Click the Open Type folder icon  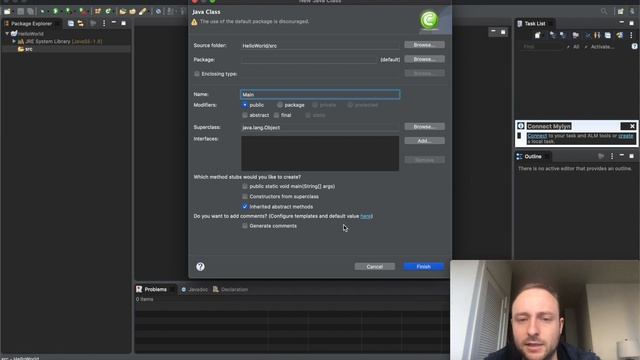coord(123,11)
